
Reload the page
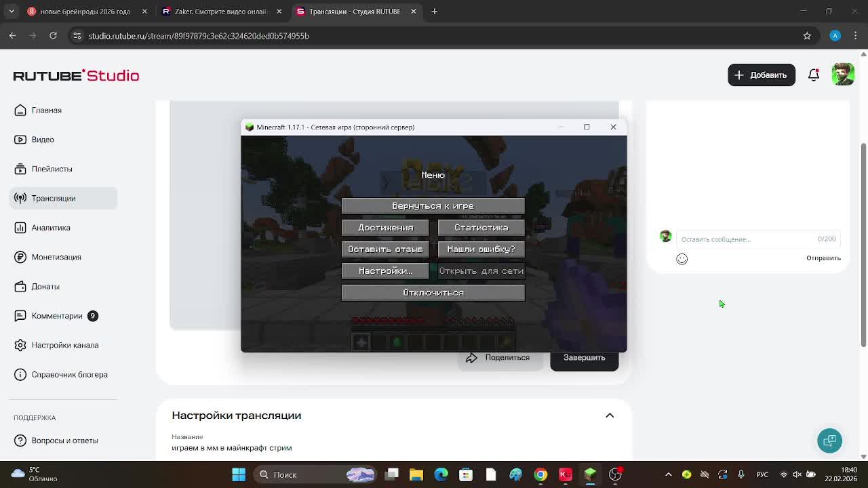[x=53, y=36]
